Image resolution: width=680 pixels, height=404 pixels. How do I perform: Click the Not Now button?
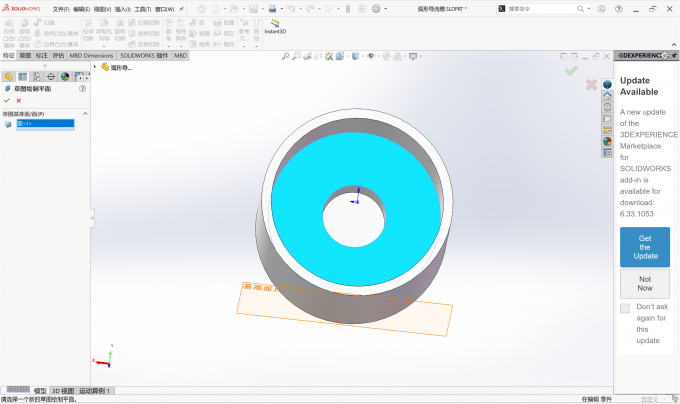pos(645,283)
